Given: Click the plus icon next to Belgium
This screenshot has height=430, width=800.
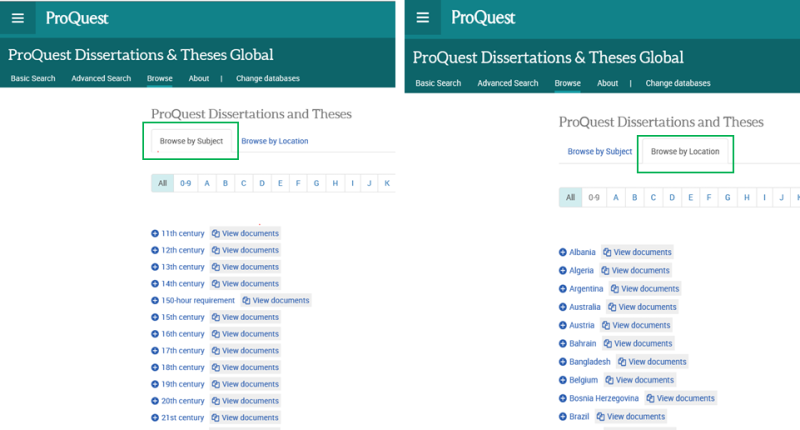Looking at the screenshot, I should [x=563, y=380].
